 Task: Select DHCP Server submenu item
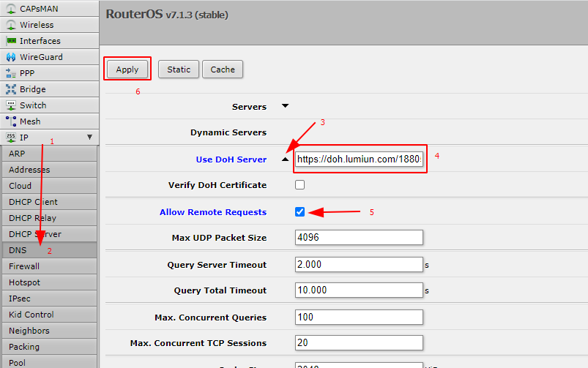click(x=50, y=234)
